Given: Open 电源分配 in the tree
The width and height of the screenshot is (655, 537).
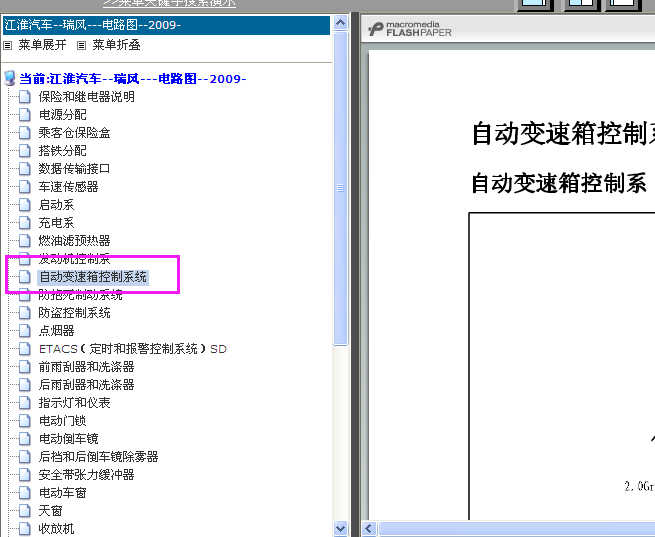Looking at the screenshot, I should tap(63, 114).
